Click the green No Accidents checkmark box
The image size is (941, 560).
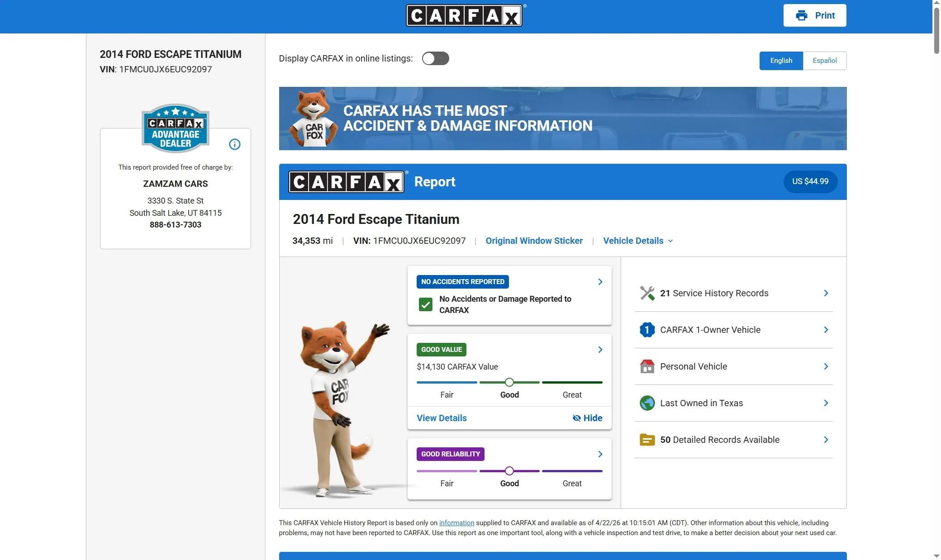click(425, 304)
